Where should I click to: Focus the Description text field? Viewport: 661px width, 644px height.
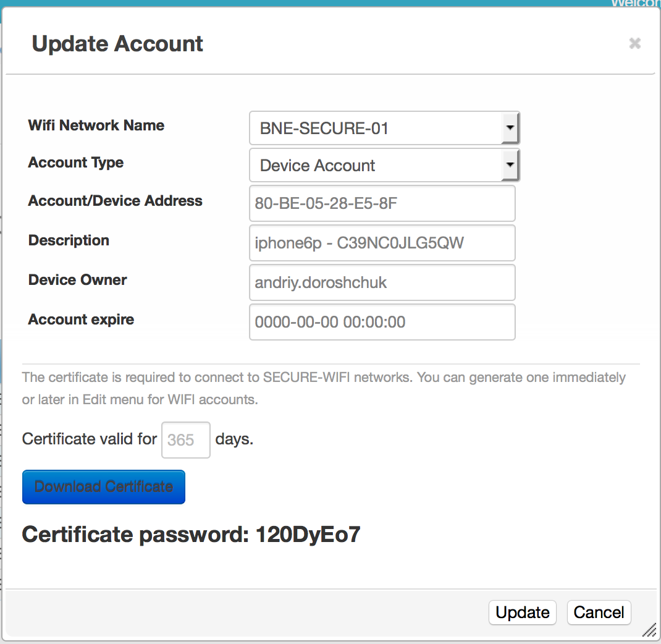point(382,243)
